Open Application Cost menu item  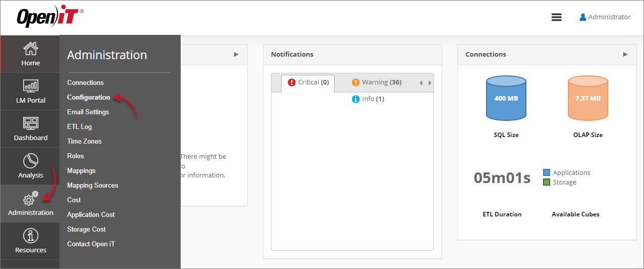point(91,214)
